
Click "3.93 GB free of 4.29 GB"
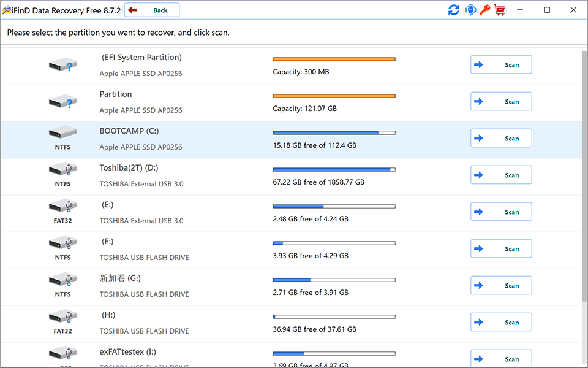[311, 256]
